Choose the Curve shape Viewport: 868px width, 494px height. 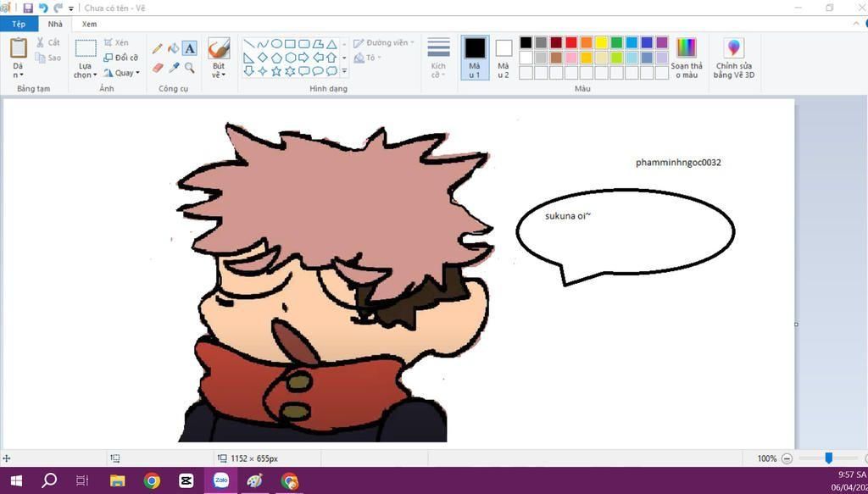(x=263, y=44)
